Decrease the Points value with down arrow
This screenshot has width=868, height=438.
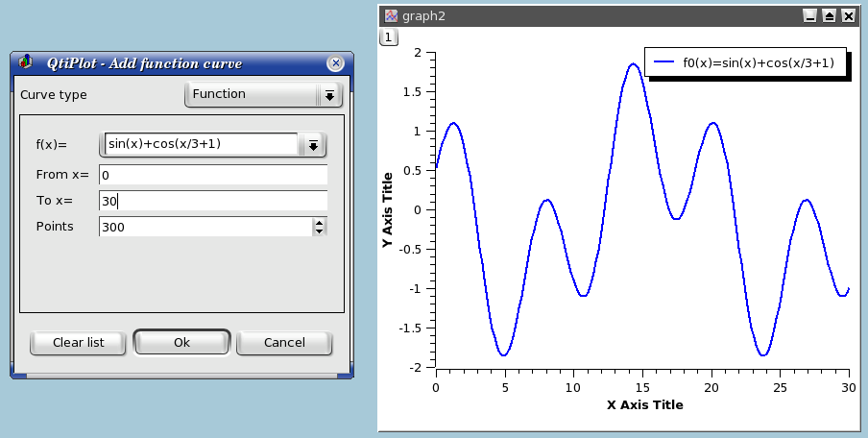[x=319, y=231]
